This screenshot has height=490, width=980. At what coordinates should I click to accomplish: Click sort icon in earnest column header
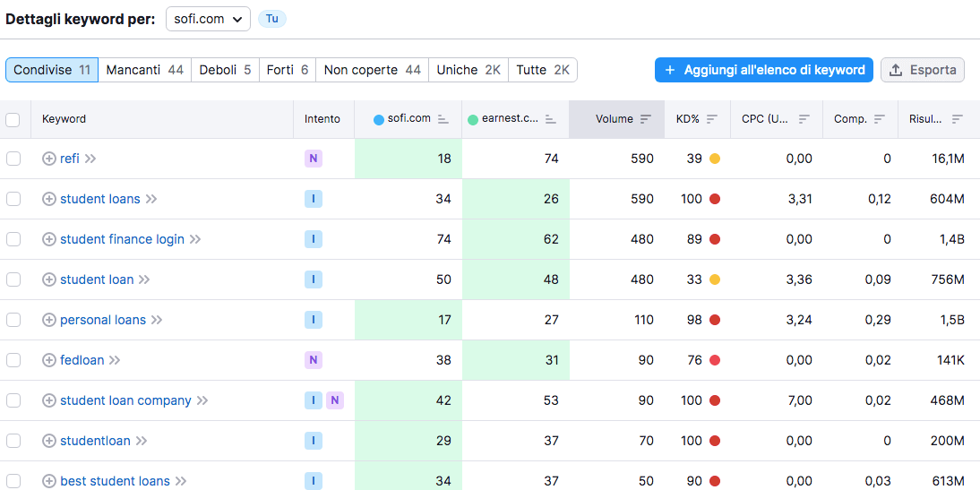tap(551, 119)
